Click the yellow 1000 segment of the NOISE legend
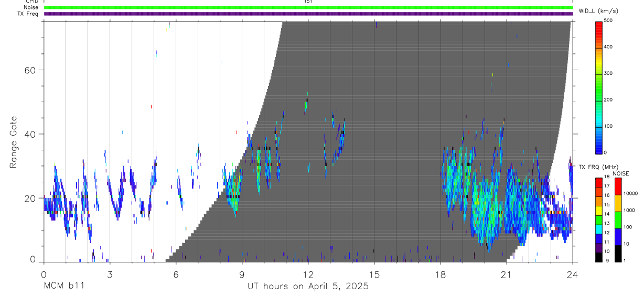The width and height of the screenshot is (644, 297). (618, 203)
